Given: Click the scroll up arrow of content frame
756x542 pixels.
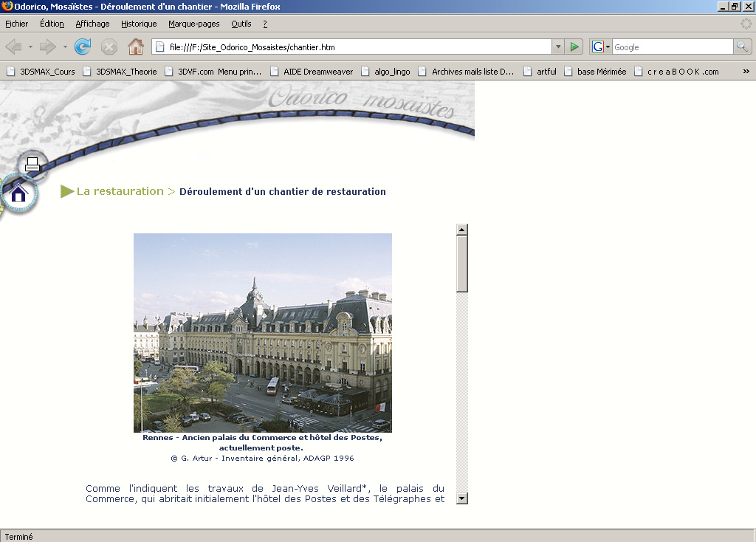Looking at the screenshot, I should click(462, 230).
